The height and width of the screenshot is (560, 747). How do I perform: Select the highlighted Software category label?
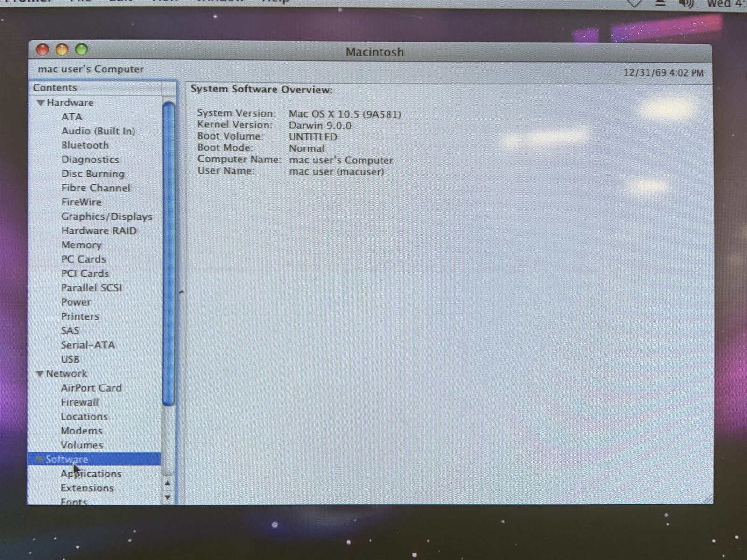(x=67, y=460)
